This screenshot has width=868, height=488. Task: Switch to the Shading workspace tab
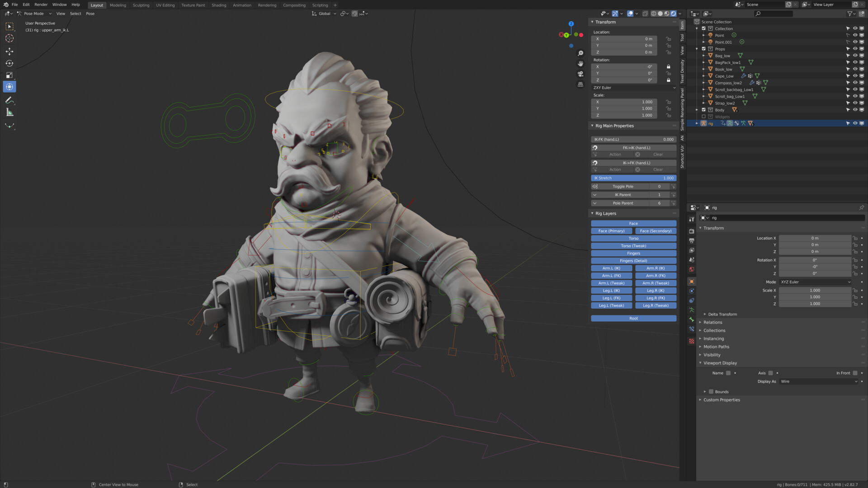point(219,5)
